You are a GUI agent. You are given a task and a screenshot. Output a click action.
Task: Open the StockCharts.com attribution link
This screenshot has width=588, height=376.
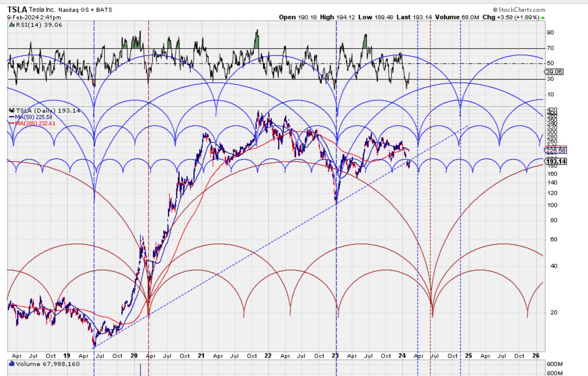(x=519, y=10)
